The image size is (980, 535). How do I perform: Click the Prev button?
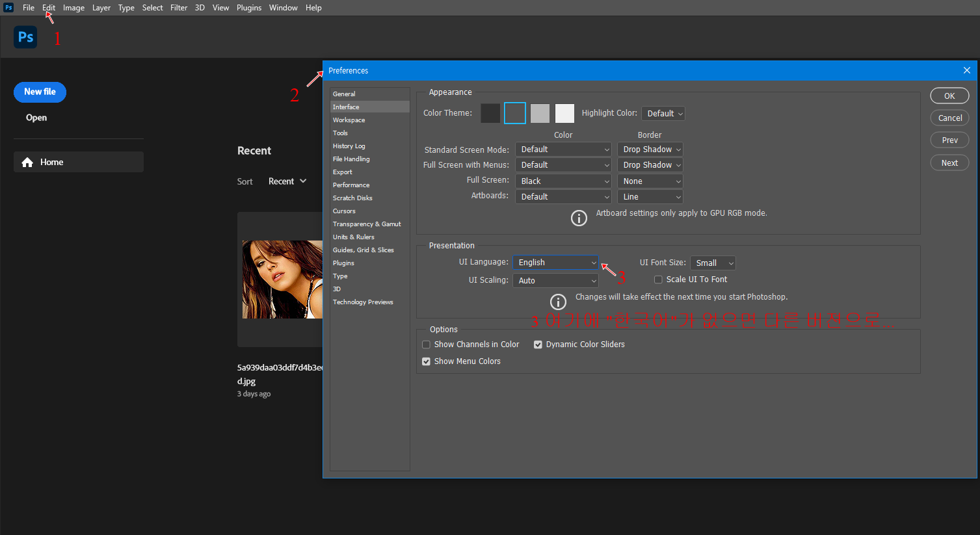point(949,140)
